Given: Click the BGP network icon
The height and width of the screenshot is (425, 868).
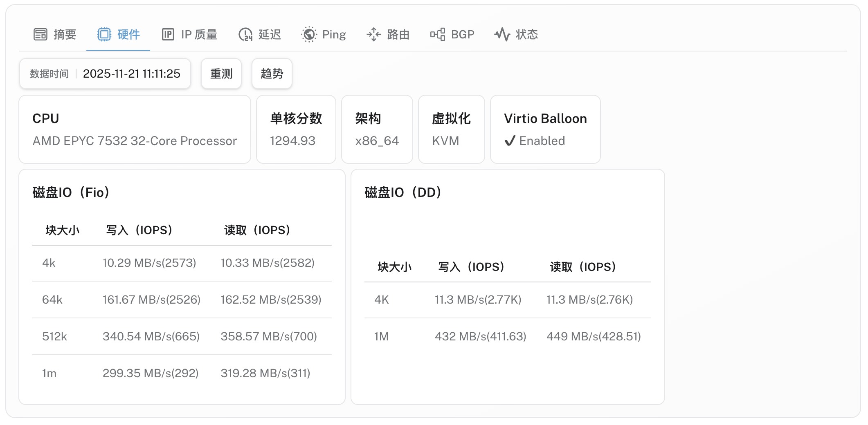Looking at the screenshot, I should tap(437, 34).
